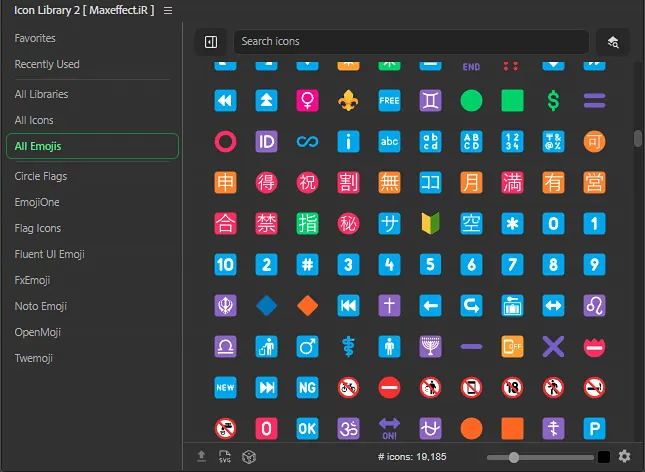Select the fleur-de-lis emoji

(x=348, y=100)
